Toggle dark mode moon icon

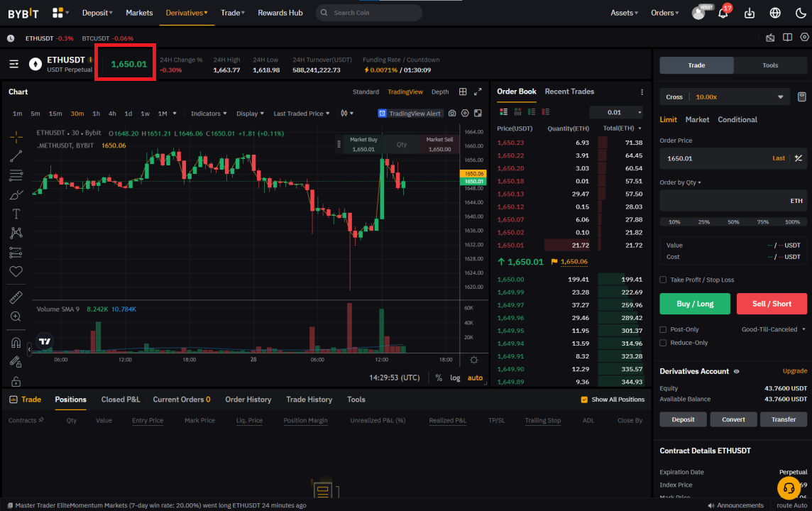[x=801, y=13]
